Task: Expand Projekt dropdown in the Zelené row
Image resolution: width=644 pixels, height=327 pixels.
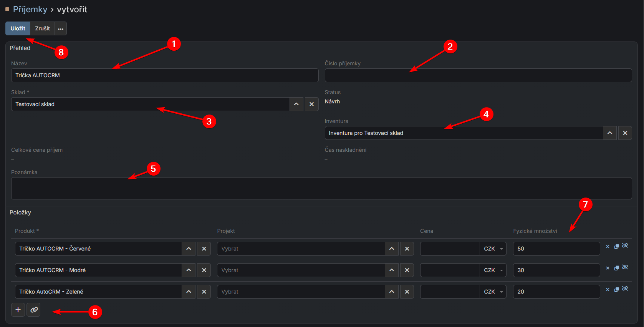Action: [391, 292]
